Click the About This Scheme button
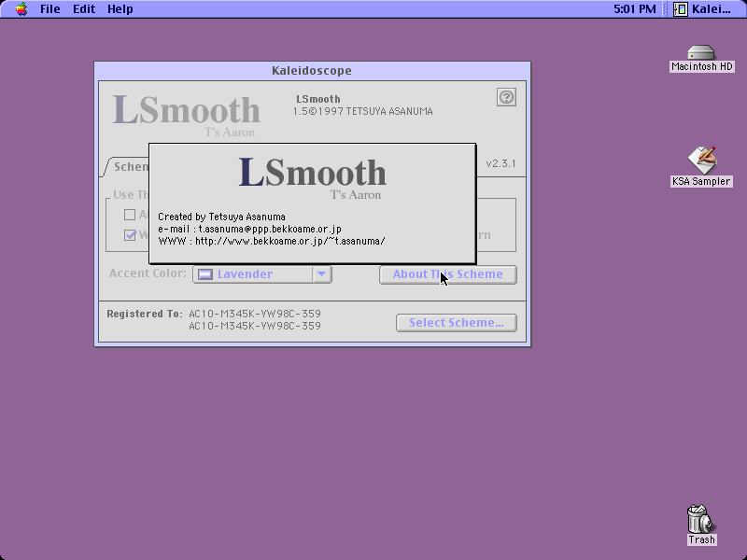Screen dimensions: 747x560 [448, 274]
